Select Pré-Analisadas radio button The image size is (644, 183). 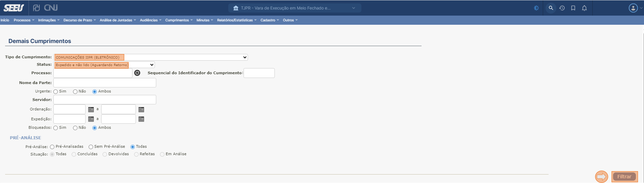pos(52,147)
